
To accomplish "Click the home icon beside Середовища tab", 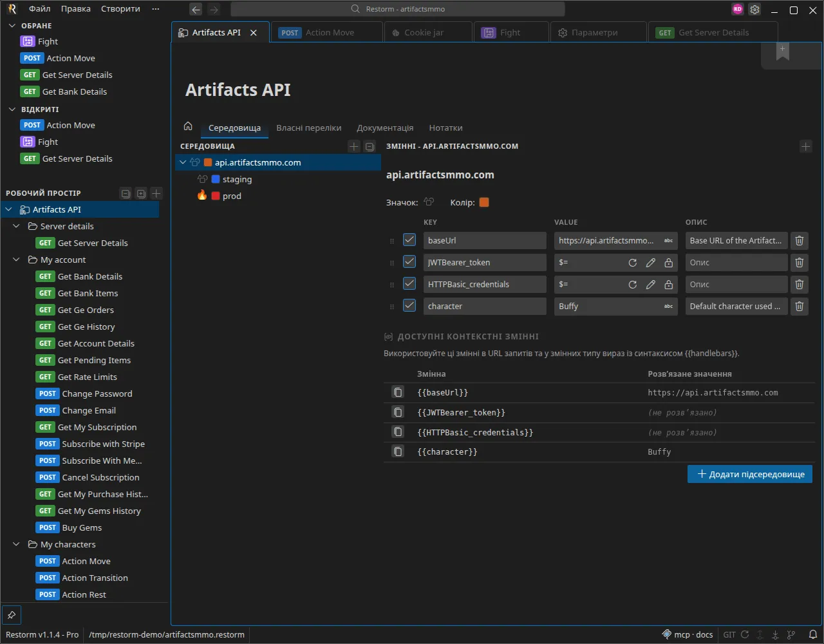I will [x=188, y=126].
